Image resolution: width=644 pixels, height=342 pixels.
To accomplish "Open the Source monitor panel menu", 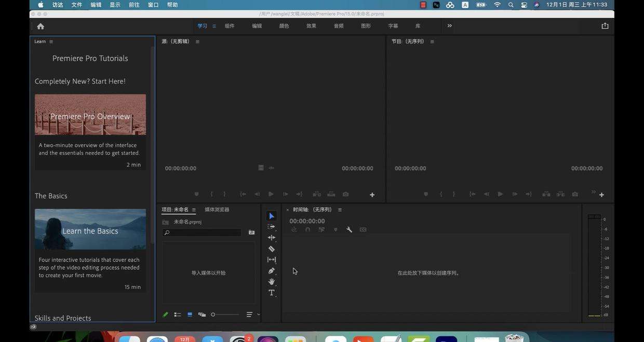I will pos(197,41).
